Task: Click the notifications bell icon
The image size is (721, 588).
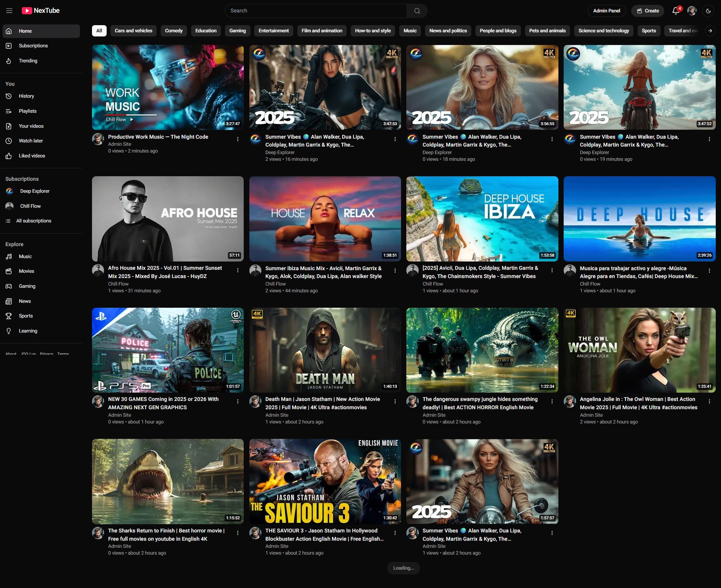Action: pyautogui.click(x=676, y=11)
